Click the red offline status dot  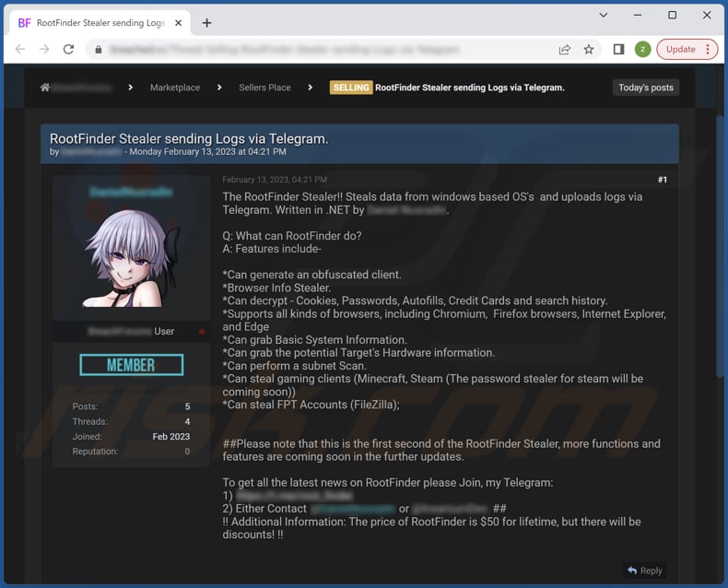(202, 332)
